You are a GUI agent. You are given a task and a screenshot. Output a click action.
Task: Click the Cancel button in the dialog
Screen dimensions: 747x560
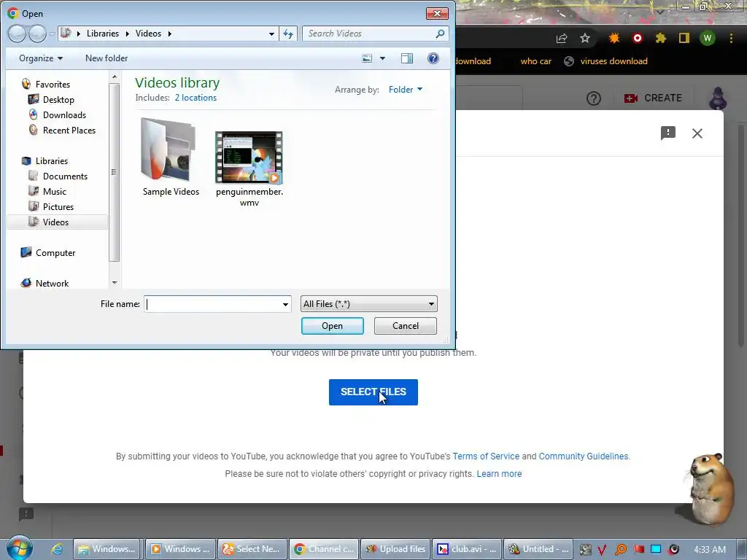pyautogui.click(x=406, y=326)
